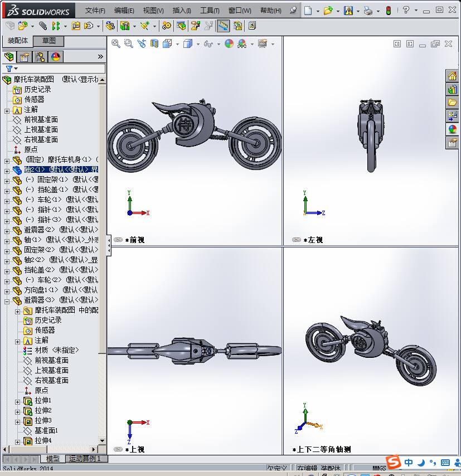Switch to the 草图 tab
This screenshot has height=476, width=461.
48,41
